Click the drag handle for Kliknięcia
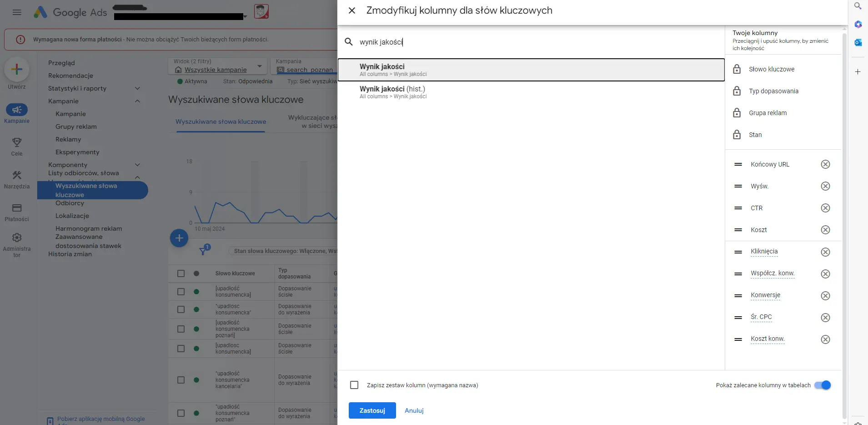Image resolution: width=868 pixels, height=425 pixels. pyautogui.click(x=738, y=252)
